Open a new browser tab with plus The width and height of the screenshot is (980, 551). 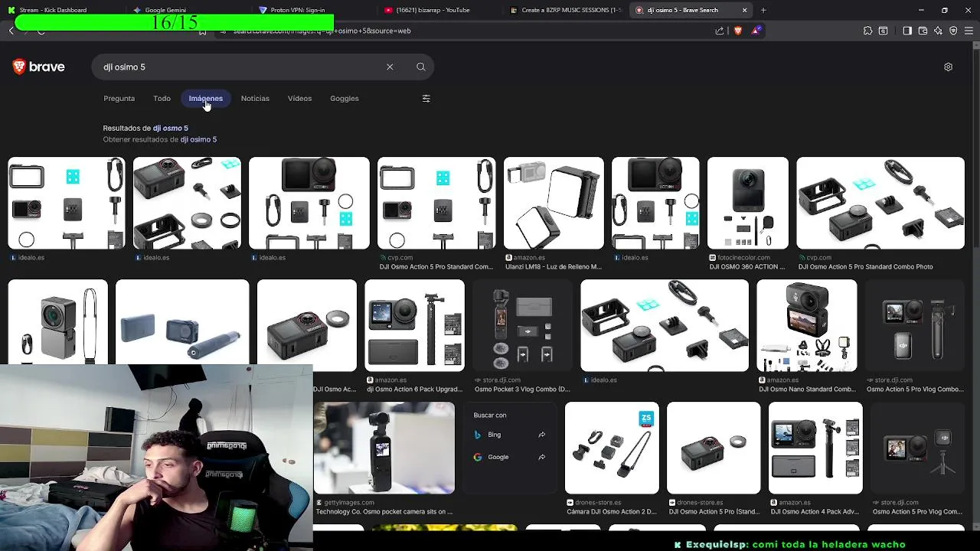point(763,10)
